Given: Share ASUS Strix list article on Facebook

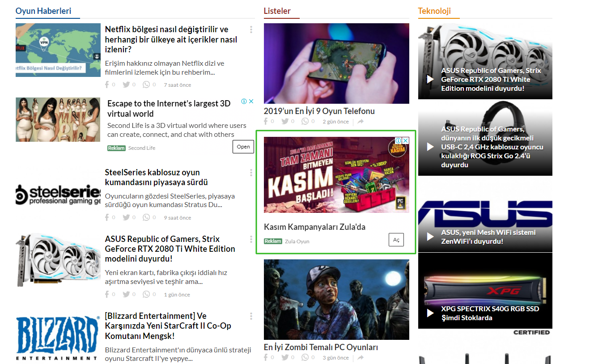Looking at the screenshot, I should tap(107, 294).
